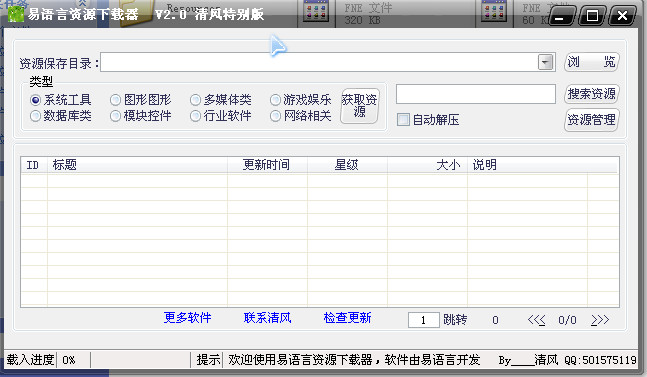Image resolution: width=647 pixels, height=377 pixels.
Task: Close the downloader window
Action: point(622,16)
